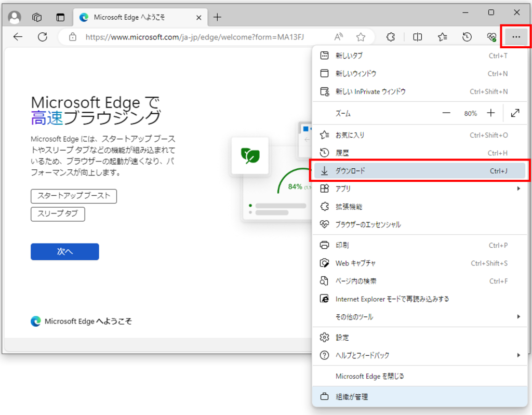Enter full screen with the expand arrow icon
This screenshot has width=532, height=415.
coord(515,113)
